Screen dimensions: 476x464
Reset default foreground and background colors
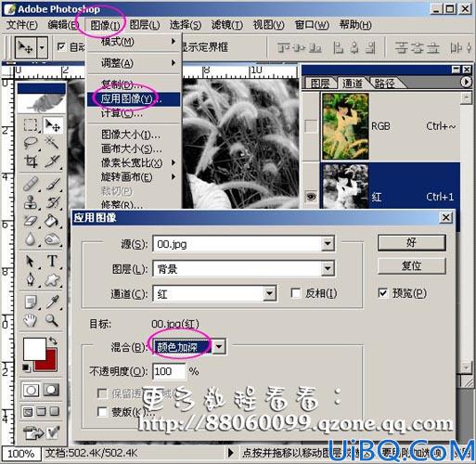tap(27, 367)
